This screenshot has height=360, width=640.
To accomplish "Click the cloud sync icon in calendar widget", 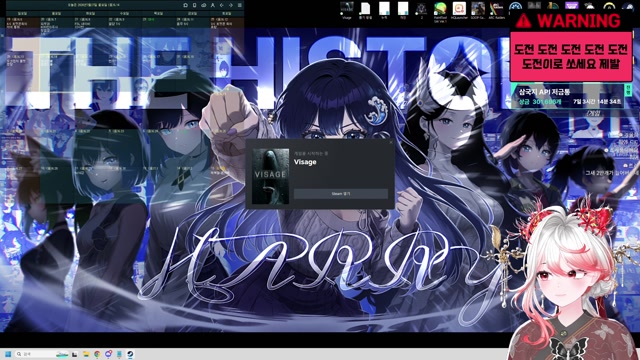I will tap(204, 5).
